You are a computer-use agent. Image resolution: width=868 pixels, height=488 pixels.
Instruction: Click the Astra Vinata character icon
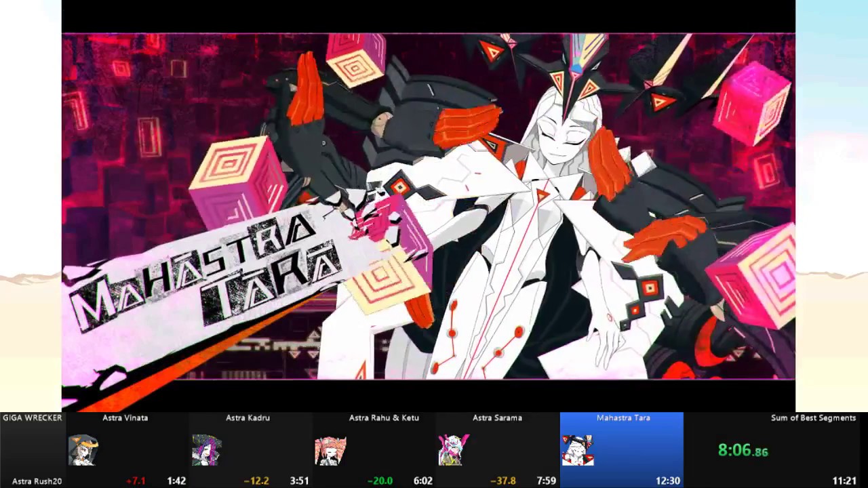(83, 450)
